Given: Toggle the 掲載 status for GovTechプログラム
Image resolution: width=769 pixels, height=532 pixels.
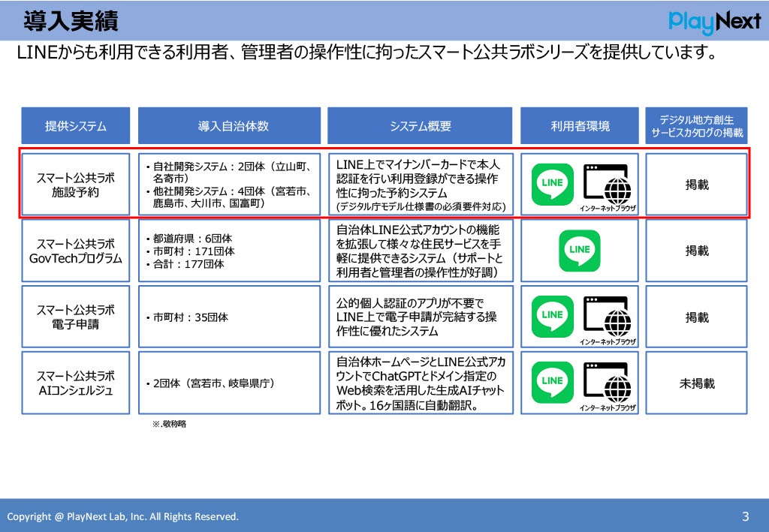Looking at the screenshot, I should [696, 249].
